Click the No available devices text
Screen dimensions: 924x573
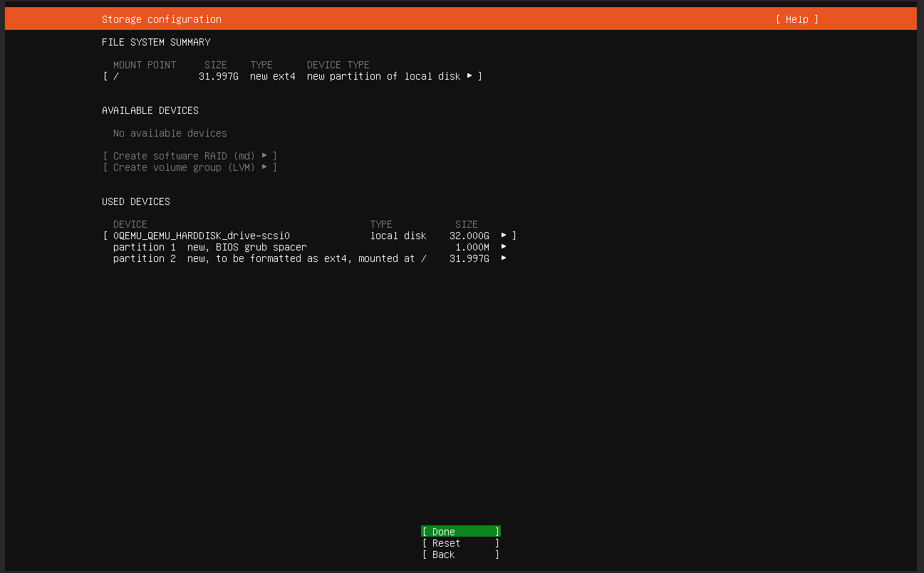click(170, 133)
